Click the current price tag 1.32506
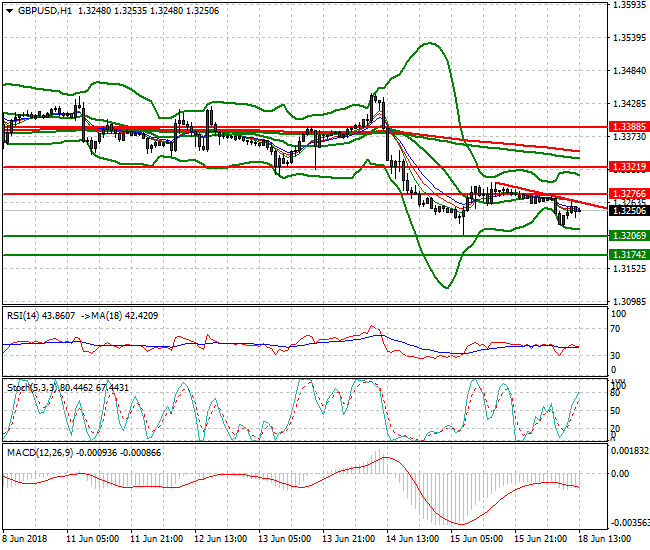 coord(628,211)
